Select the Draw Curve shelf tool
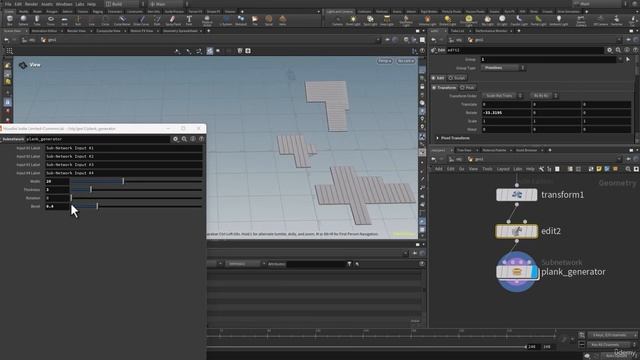Screen dimensions: 640x360 (x=141, y=20)
